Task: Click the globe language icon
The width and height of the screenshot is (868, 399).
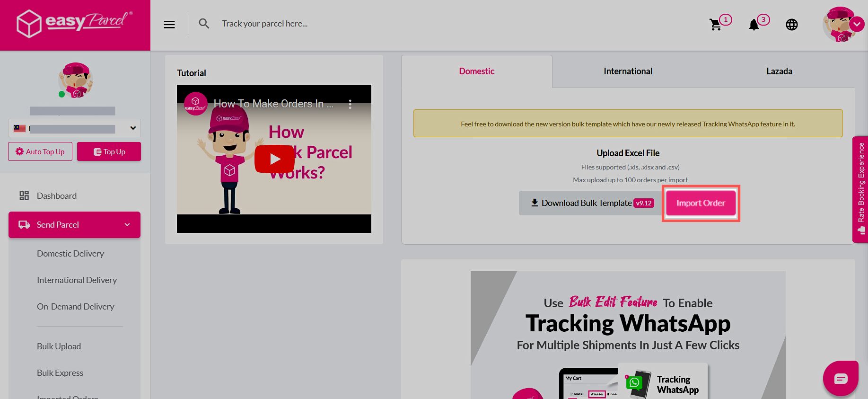Action: (x=792, y=25)
